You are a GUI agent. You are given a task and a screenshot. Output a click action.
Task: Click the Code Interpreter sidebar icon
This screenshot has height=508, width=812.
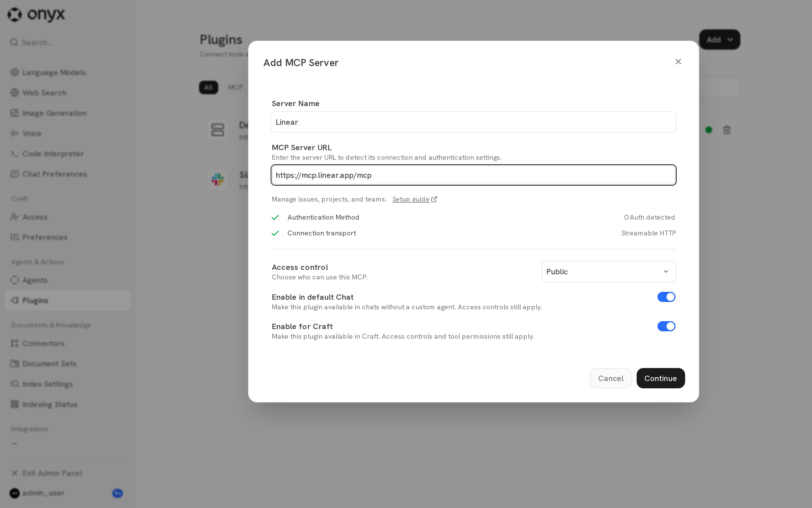click(x=14, y=154)
